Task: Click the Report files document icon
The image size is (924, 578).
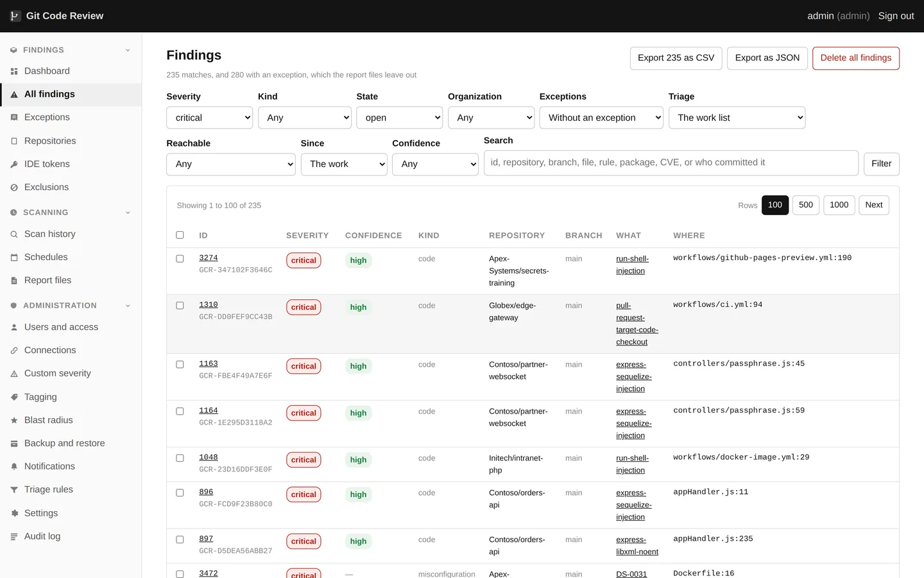Action: click(x=14, y=281)
